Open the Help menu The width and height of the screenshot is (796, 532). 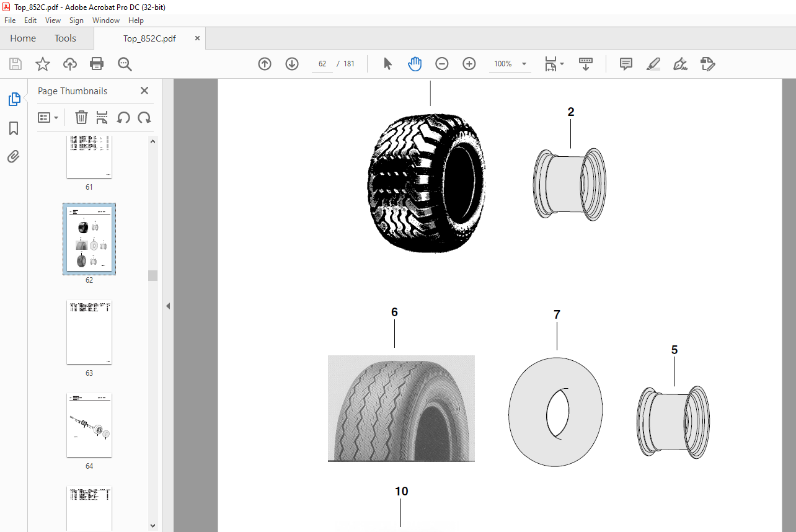click(136, 20)
